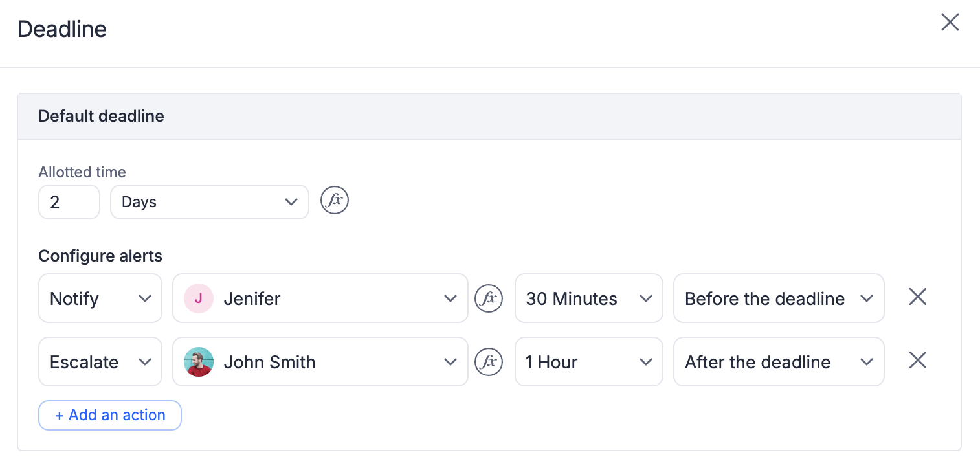The image size is (980, 470).
Task: Open the Escalate action type dropdown
Action: click(100, 362)
